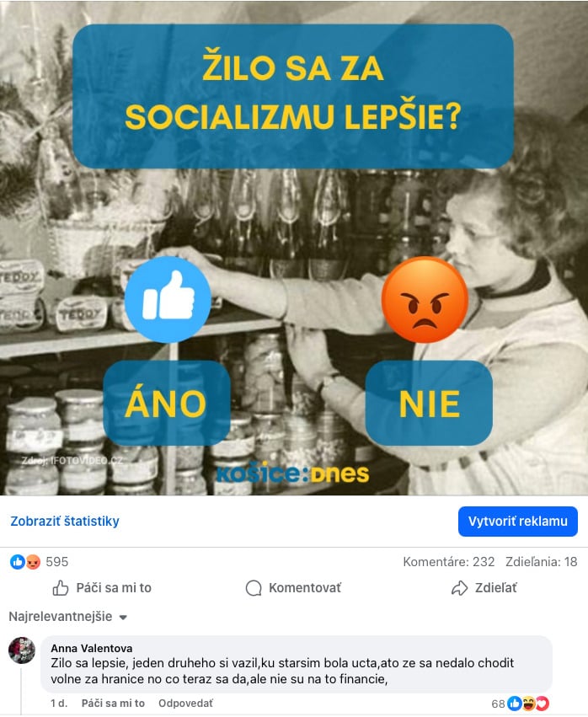This screenshot has height=717, width=588.
Task: Open the like reaction icon beside 595
Action: 18,561
